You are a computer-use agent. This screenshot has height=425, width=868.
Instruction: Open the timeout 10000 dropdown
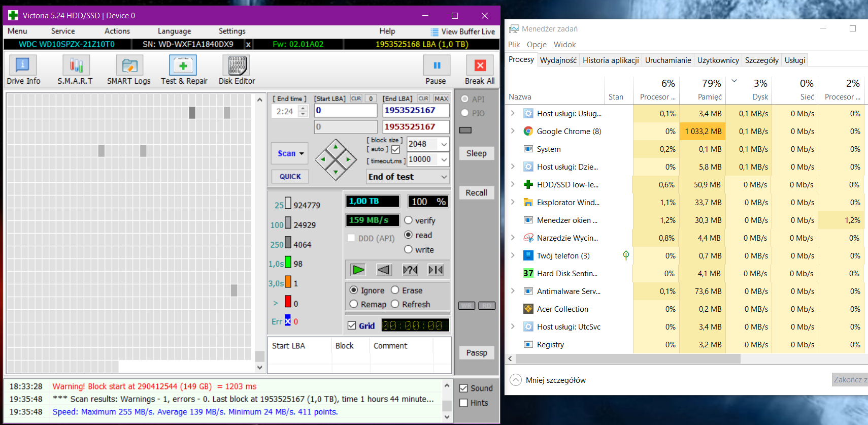[x=444, y=159]
